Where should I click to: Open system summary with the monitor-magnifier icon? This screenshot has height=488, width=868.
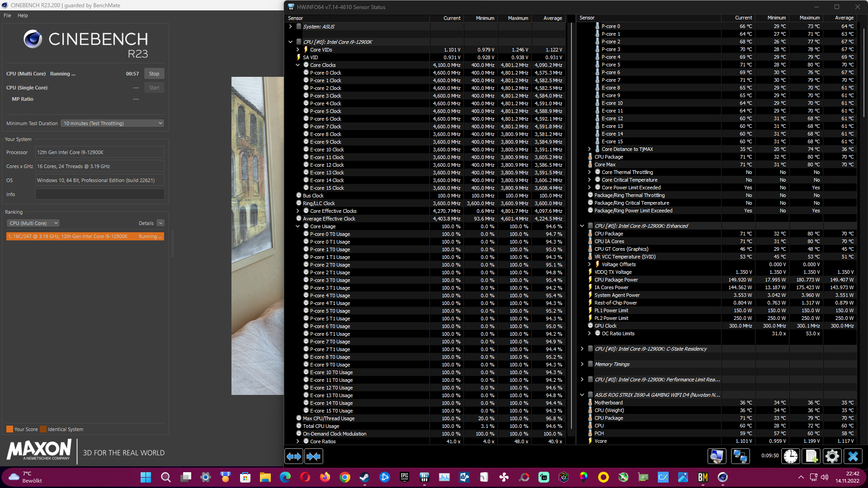pyautogui.click(x=717, y=456)
